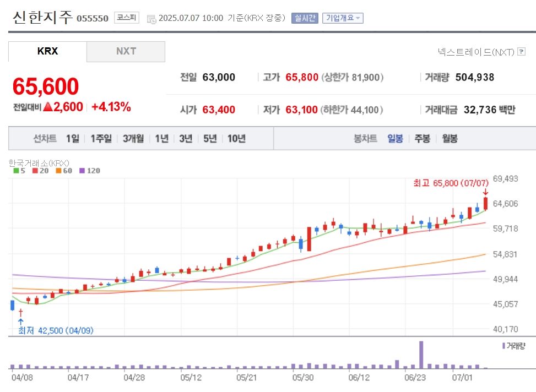The width and height of the screenshot is (536, 392).
Task: Click the 코스피 market badge
Action: (x=127, y=18)
